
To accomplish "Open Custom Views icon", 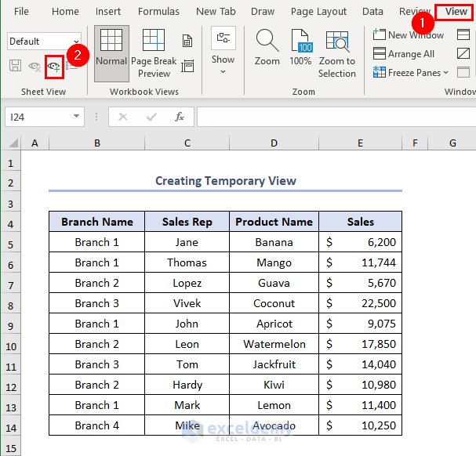I will tap(187, 66).
